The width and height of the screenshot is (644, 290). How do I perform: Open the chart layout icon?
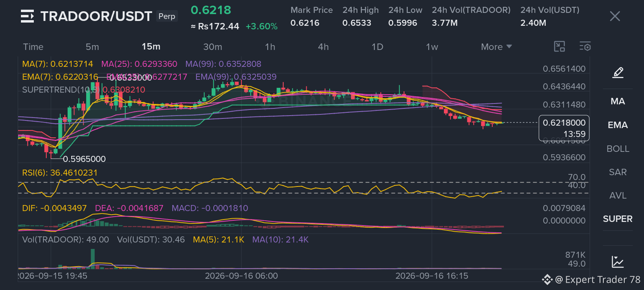559,47
